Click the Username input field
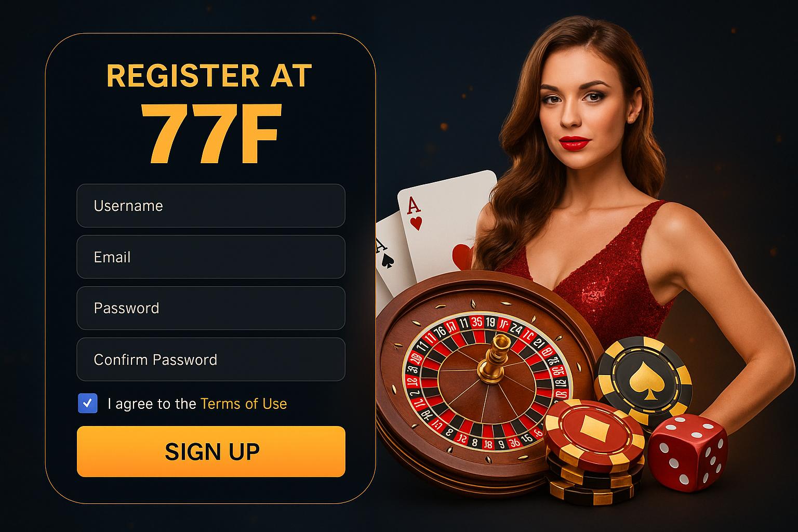The height and width of the screenshot is (532, 798). 211,206
